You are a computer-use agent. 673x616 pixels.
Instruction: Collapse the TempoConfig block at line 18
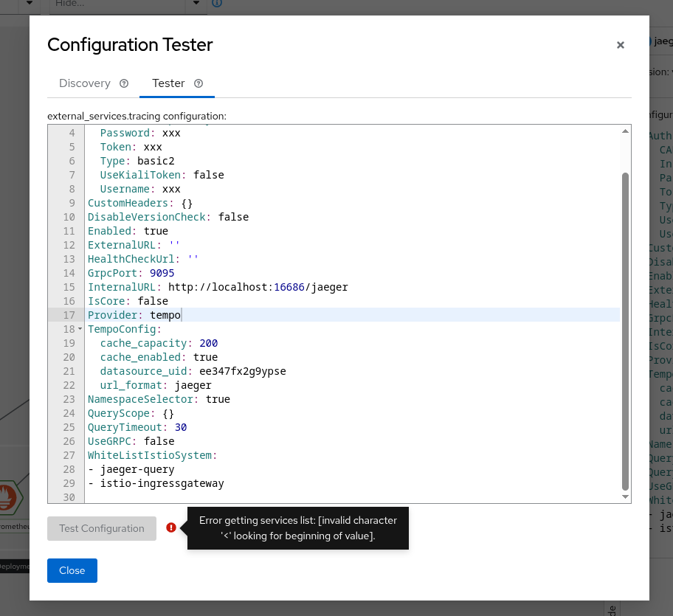[80, 329]
